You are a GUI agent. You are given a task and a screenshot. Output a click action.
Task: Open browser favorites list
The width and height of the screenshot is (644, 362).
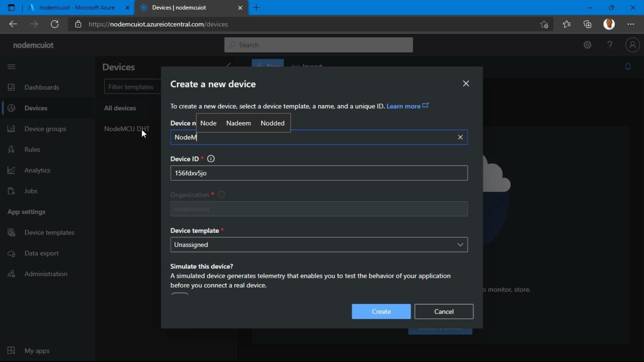(567, 24)
